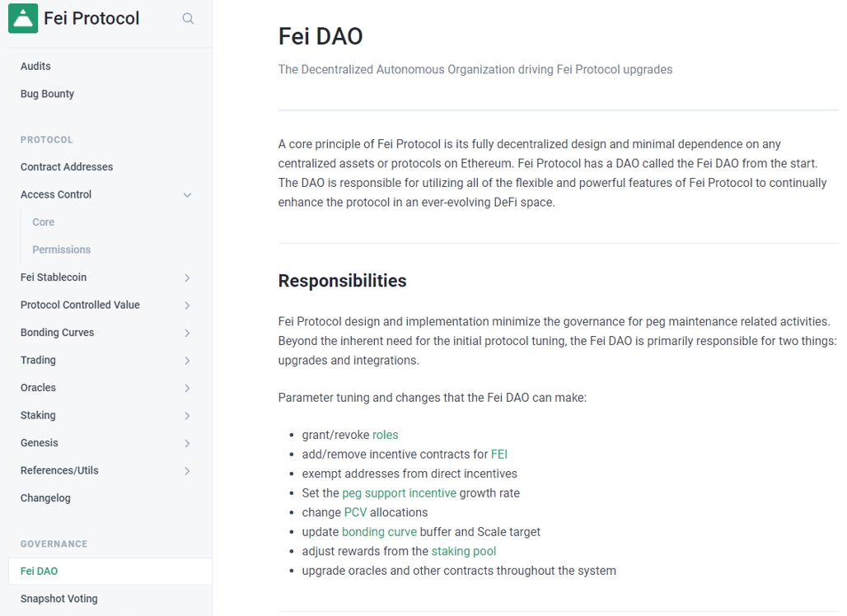Open the Changelog page
The width and height of the screenshot is (847, 616).
pos(44,497)
